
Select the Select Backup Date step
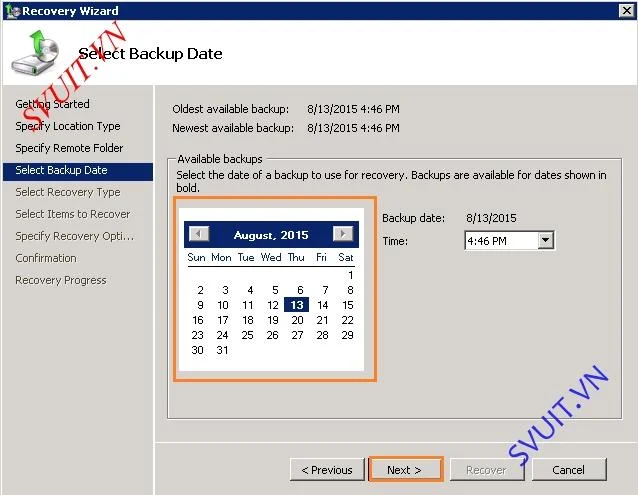pyautogui.click(x=78, y=170)
